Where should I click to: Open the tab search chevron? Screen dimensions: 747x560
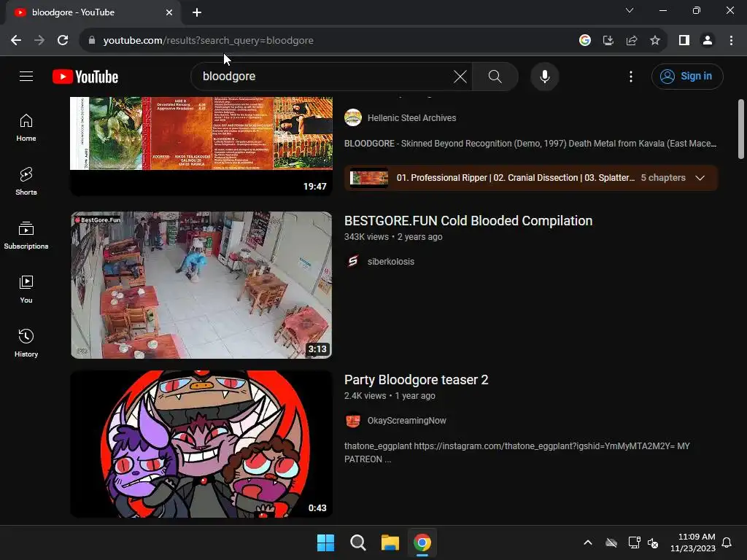tap(630, 10)
